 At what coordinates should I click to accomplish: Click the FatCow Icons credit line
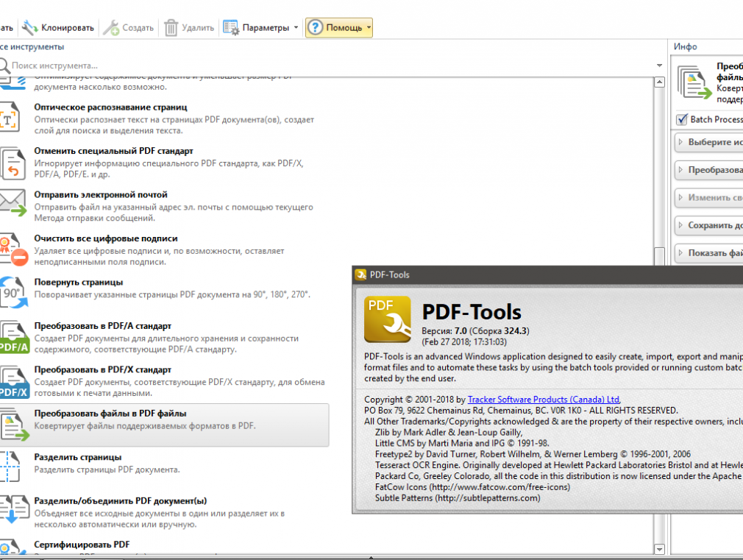tap(472, 487)
